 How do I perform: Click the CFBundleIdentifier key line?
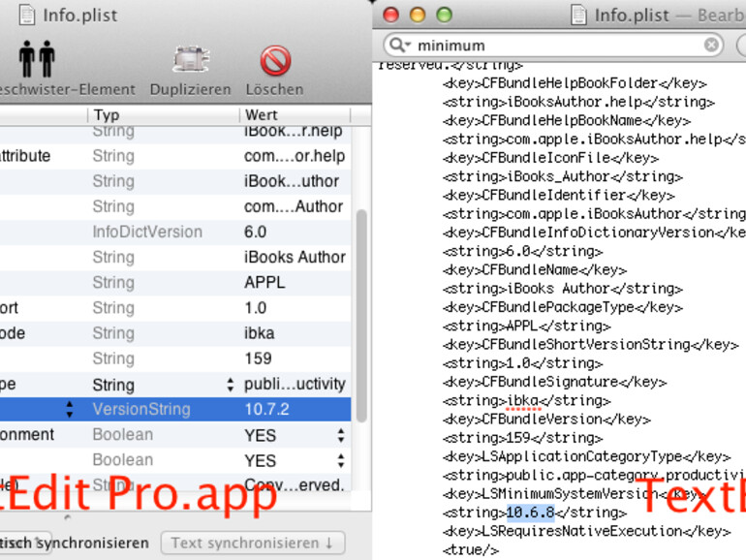click(x=559, y=196)
